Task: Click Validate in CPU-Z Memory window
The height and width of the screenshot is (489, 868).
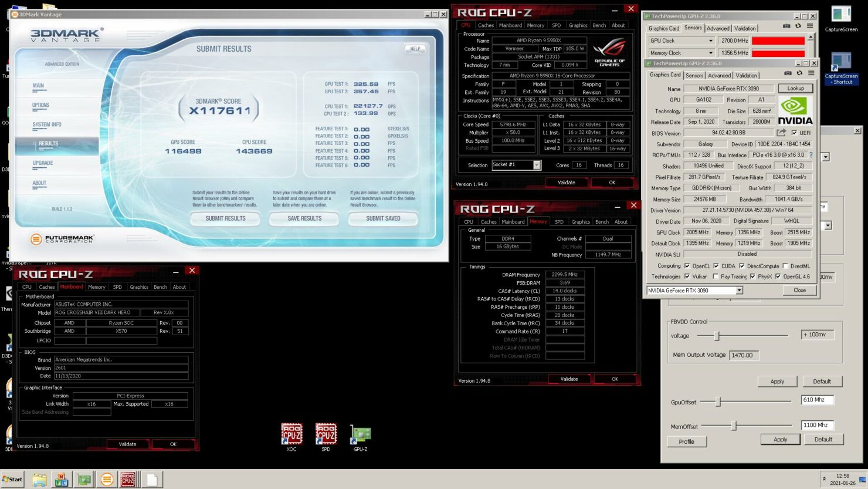Action: point(569,379)
